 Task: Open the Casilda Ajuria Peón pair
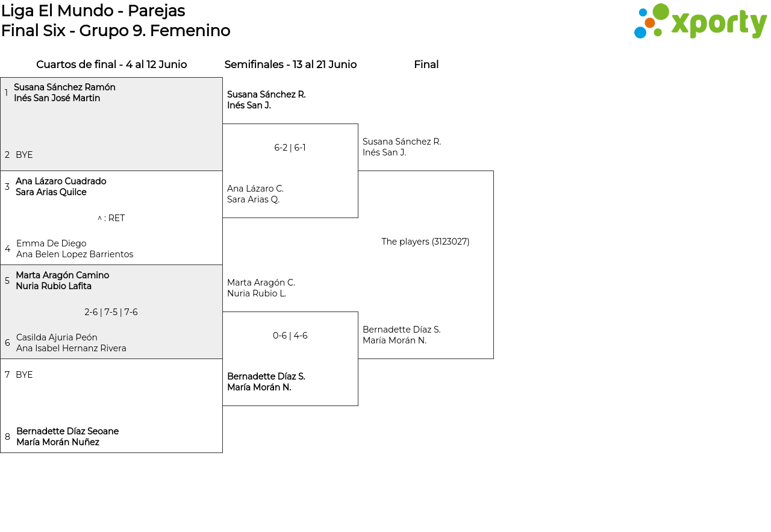pyautogui.click(x=71, y=343)
